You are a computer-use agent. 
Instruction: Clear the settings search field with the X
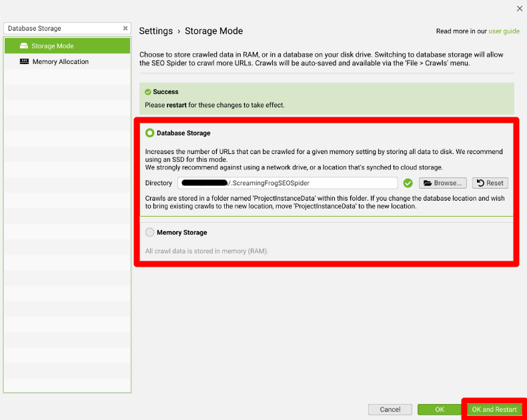point(125,29)
